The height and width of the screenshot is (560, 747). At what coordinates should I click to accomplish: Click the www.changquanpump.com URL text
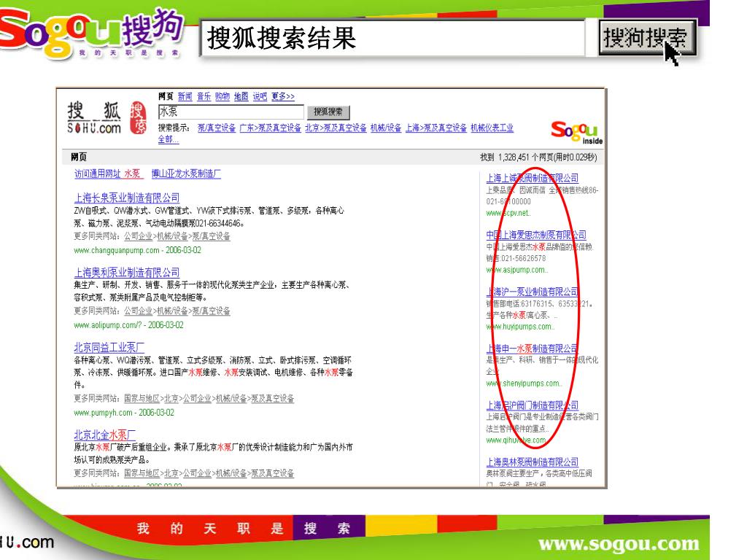(x=117, y=250)
